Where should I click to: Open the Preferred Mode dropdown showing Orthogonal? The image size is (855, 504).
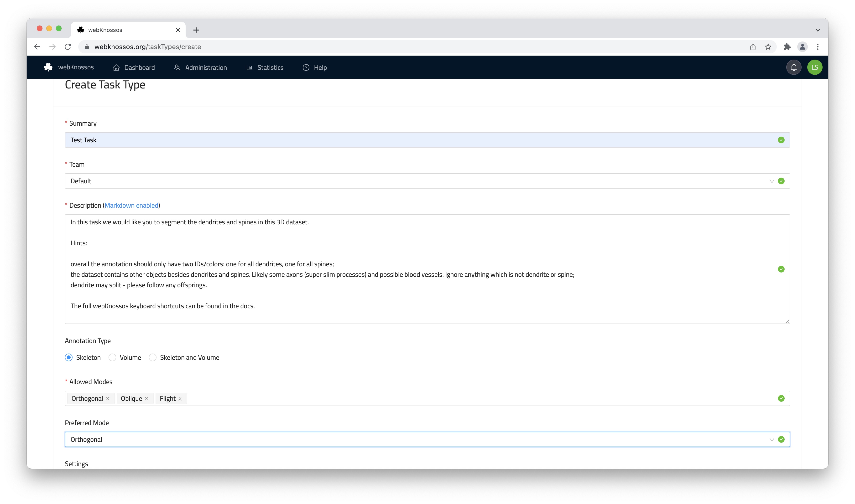click(x=427, y=439)
